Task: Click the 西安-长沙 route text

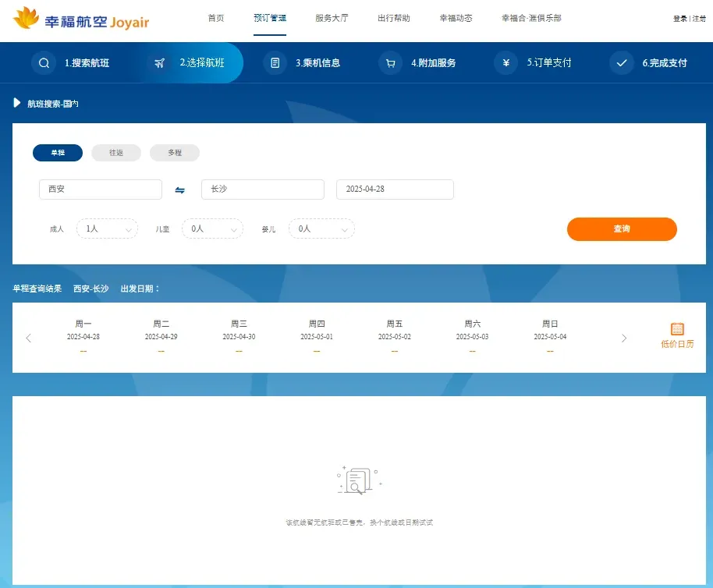Action: [x=91, y=289]
